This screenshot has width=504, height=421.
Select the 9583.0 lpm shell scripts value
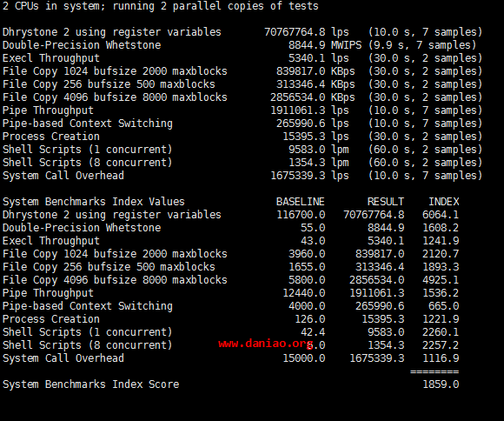coord(319,150)
